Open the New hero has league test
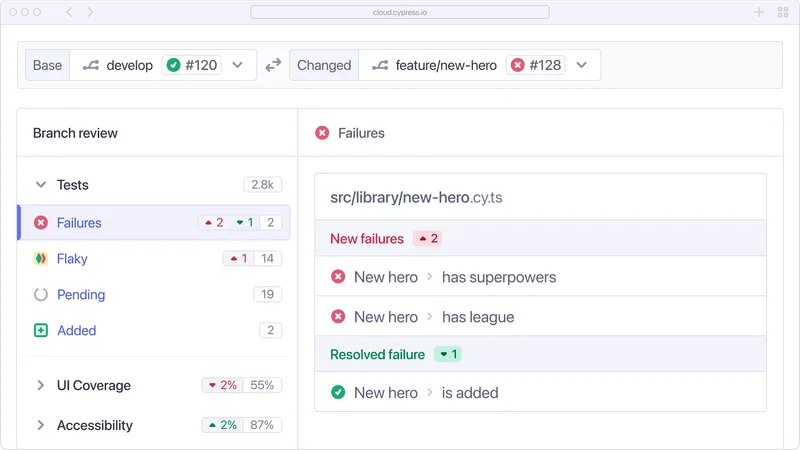 pyautogui.click(x=540, y=316)
